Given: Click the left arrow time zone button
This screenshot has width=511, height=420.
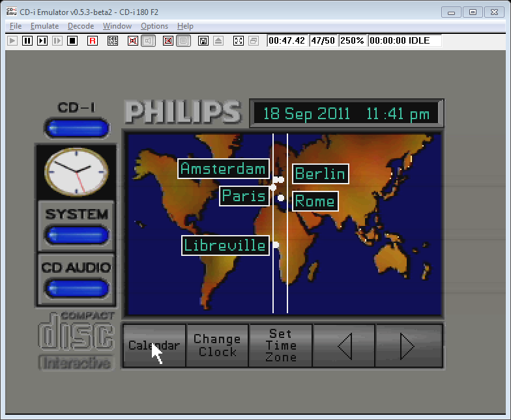Looking at the screenshot, I should click(x=344, y=346).
